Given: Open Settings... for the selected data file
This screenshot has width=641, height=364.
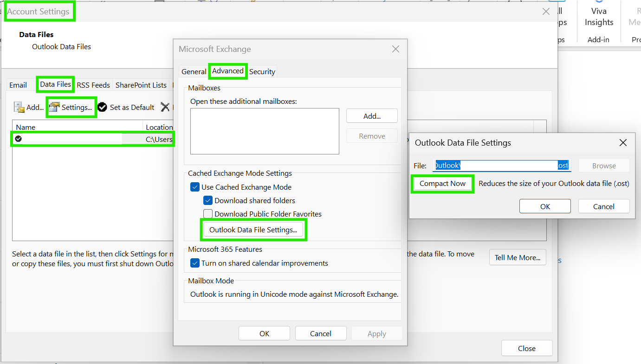Looking at the screenshot, I should pyautogui.click(x=71, y=107).
